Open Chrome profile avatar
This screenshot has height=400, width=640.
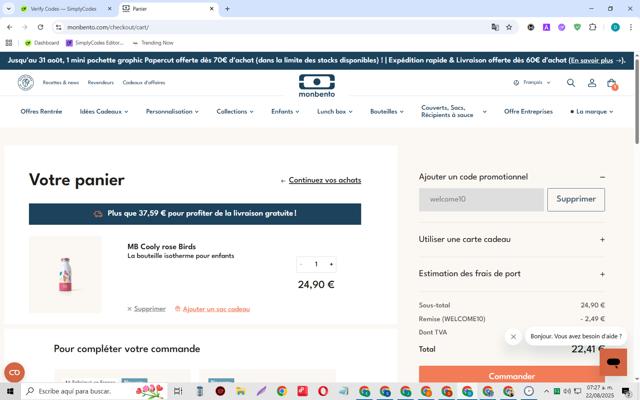click(615, 27)
